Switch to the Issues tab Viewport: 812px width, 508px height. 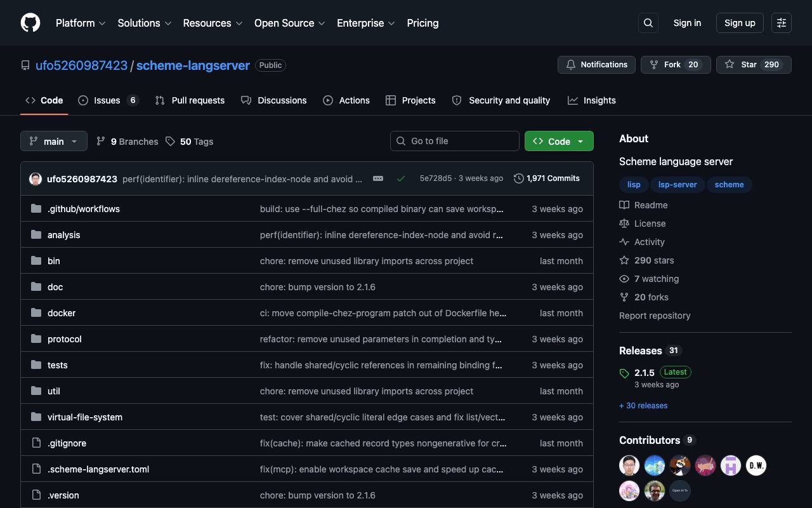pos(108,100)
